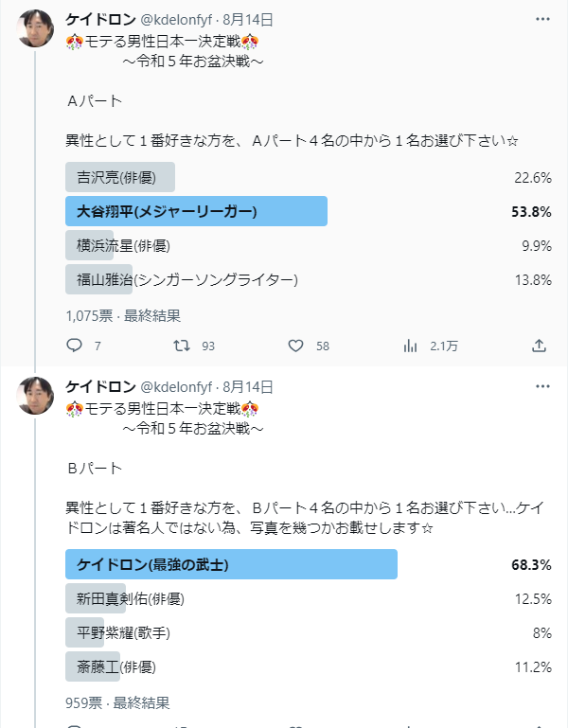Open view analytics icon showing 2.1万
568x728 pixels.
point(411,346)
